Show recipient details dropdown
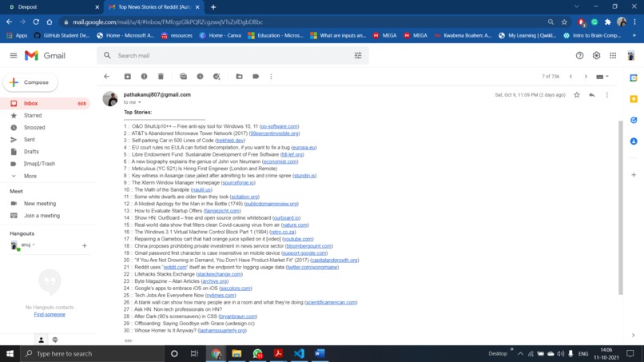Viewport: 644px width, 362px height. [140, 102]
